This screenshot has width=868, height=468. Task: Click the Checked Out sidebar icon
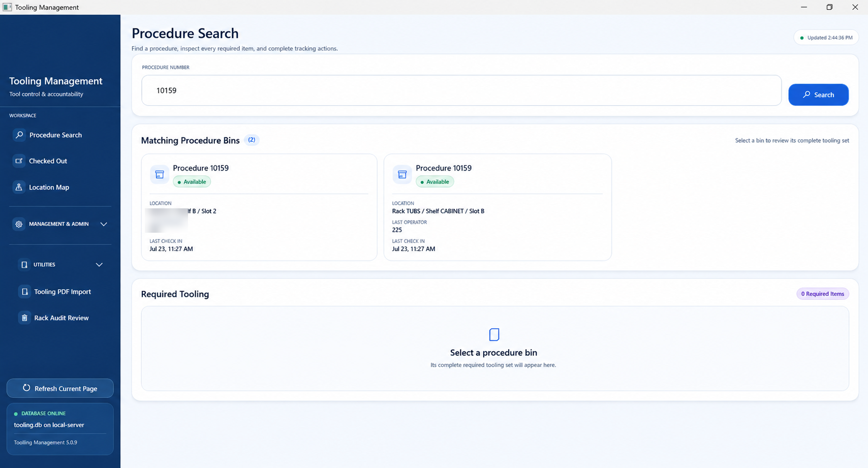(x=19, y=161)
